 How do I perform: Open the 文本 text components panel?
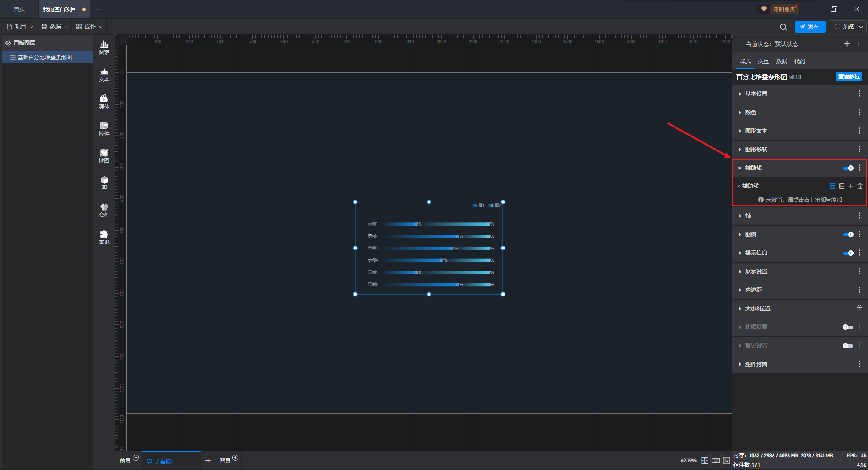pyautogui.click(x=104, y=75)
